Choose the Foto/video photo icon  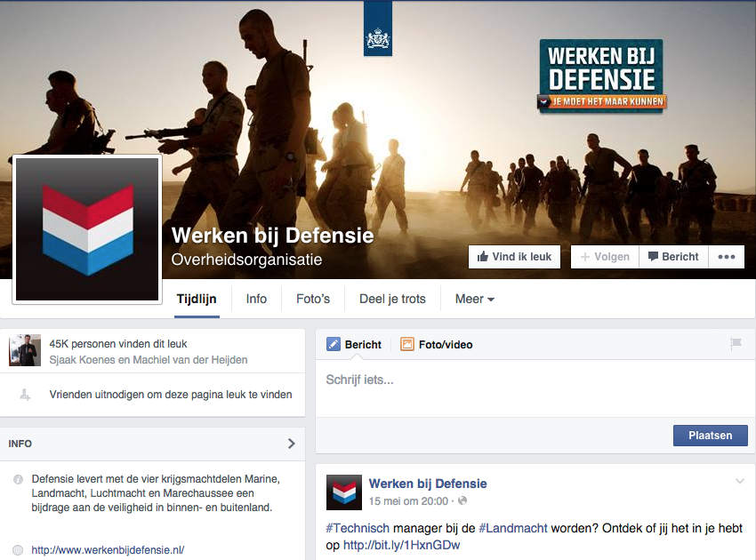click(407, 344)
